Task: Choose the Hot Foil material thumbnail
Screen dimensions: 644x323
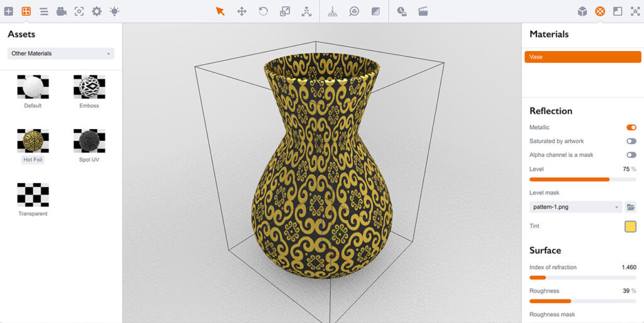Action: [33, 140]
